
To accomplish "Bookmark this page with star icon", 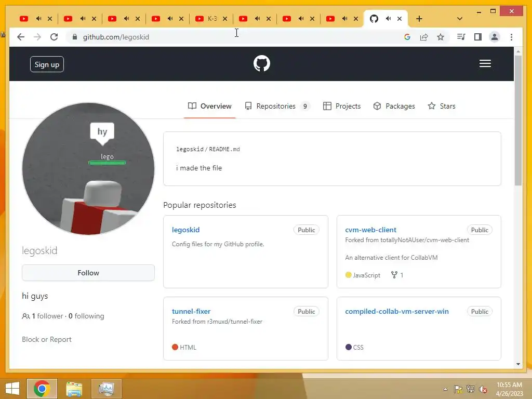I will 441,37.
